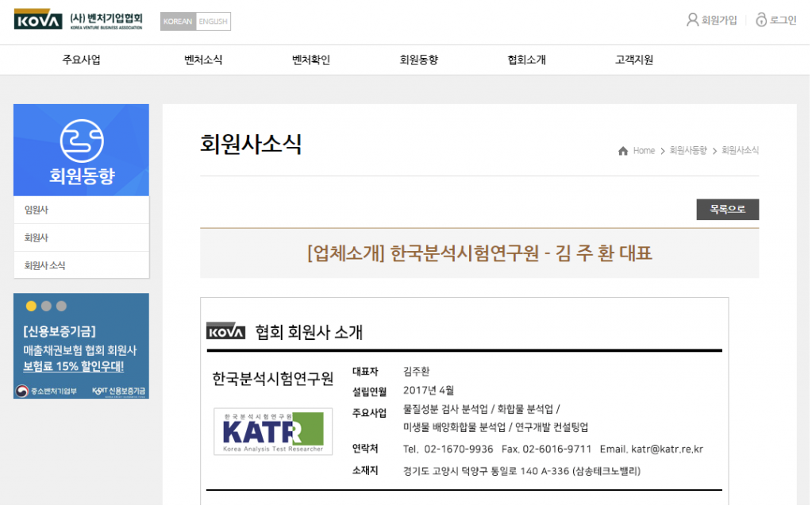This screenshot has height=525, width=812.
Task: Click the 신용보증기금 logo in the banner
Action: click(118, 391)
